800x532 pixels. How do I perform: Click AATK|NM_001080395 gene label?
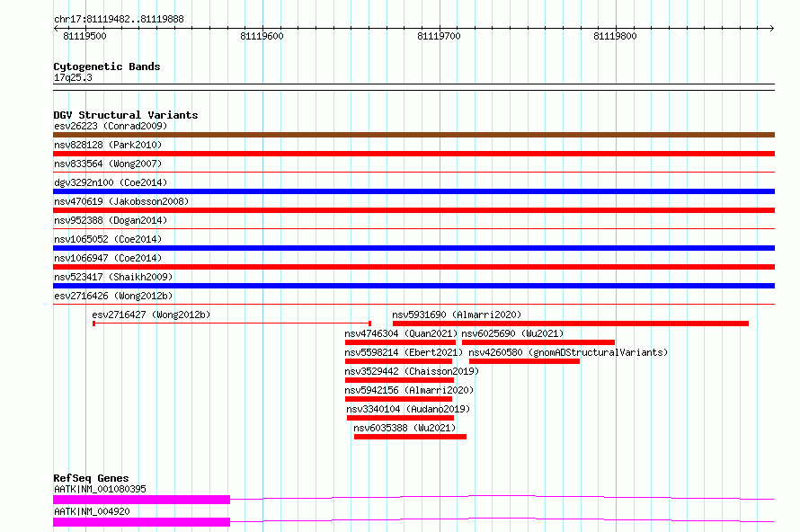(x=100, y=489)
